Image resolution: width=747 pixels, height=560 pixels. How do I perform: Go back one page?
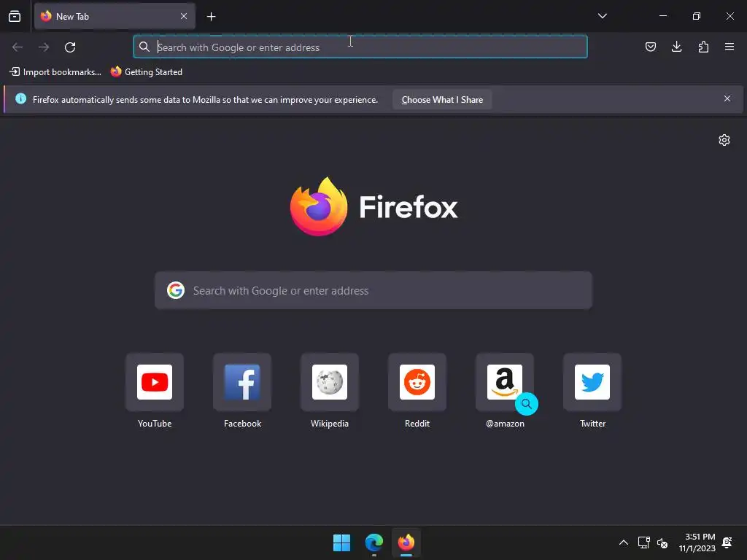[18, 47]
